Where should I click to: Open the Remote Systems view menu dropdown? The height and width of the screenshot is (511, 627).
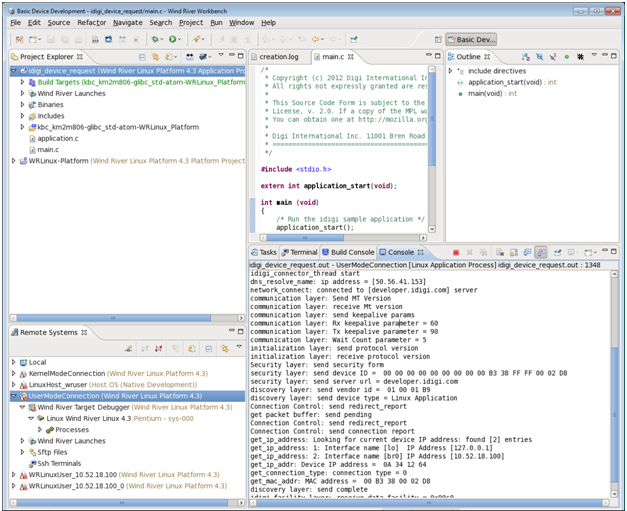coord(238,348)
